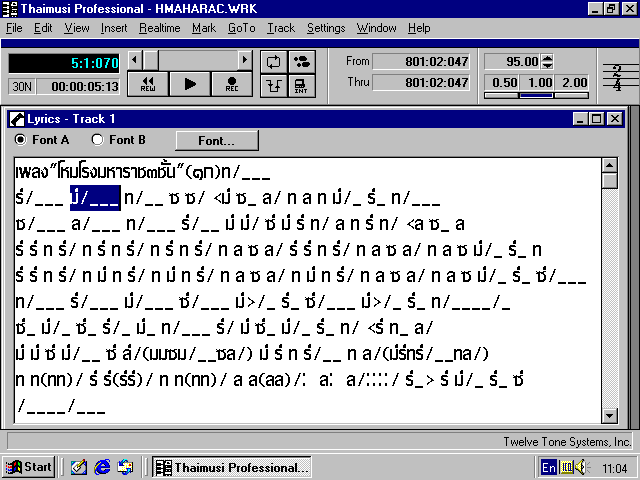Open the Windows Start menu
640x480 pixels.
point(29,467)
